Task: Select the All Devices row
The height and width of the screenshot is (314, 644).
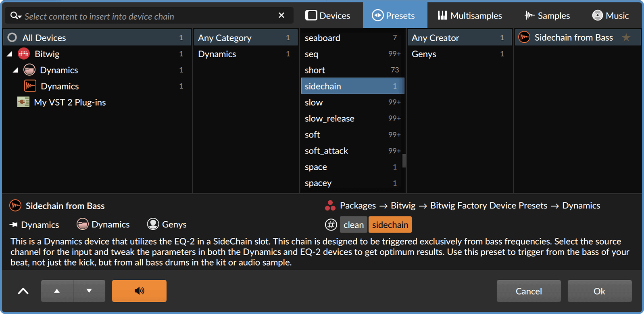Action: [97, 37]
